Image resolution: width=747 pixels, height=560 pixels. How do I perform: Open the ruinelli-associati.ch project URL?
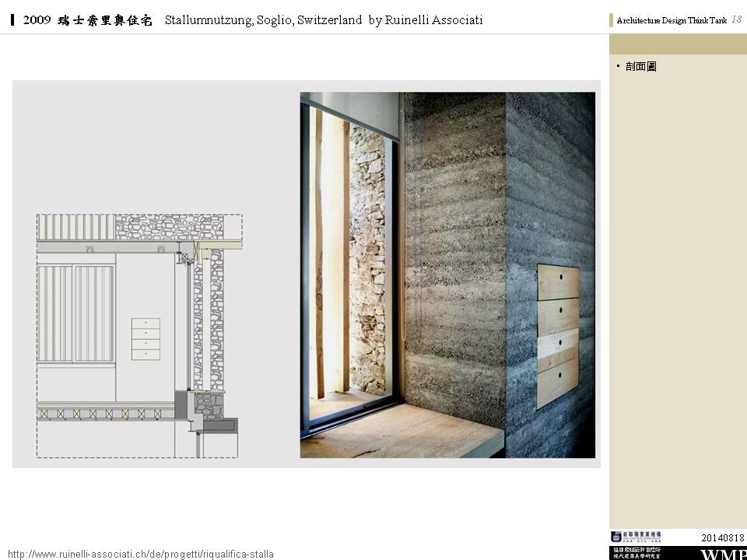pos(141,554)
